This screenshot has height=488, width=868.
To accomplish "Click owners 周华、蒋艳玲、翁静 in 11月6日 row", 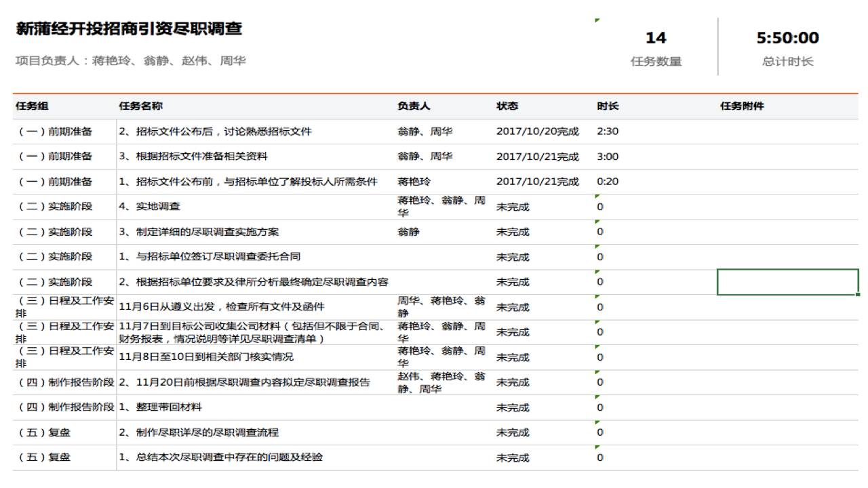I will pyautogui.click(x=441, y=307).
